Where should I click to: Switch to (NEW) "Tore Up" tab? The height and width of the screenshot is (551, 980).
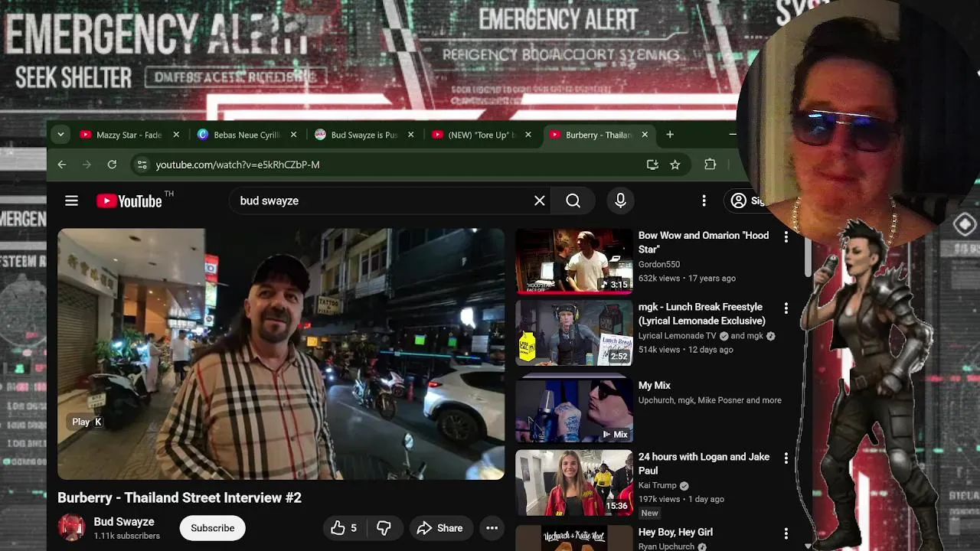click(482, 135)
